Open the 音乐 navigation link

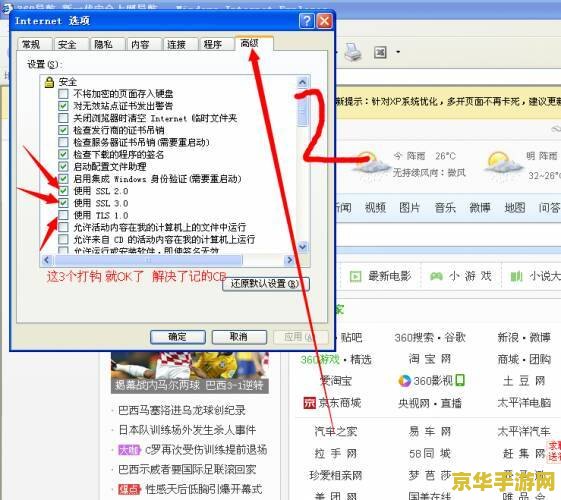point(445,207)
